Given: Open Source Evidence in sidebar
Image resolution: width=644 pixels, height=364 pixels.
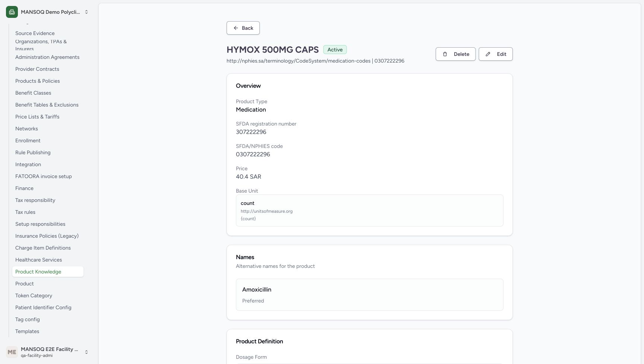Looking at the screenshot, I should coord(35,33).
